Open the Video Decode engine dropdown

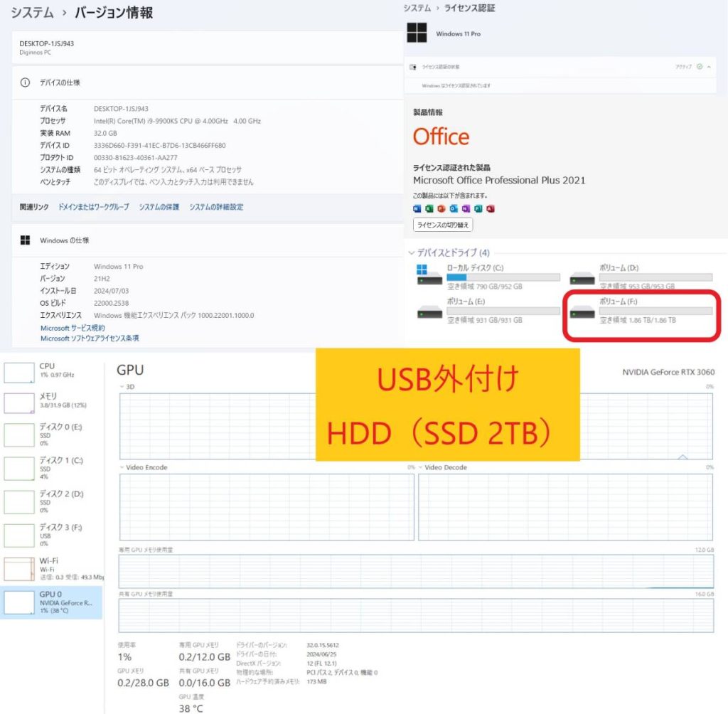click(x=421, y=467)
